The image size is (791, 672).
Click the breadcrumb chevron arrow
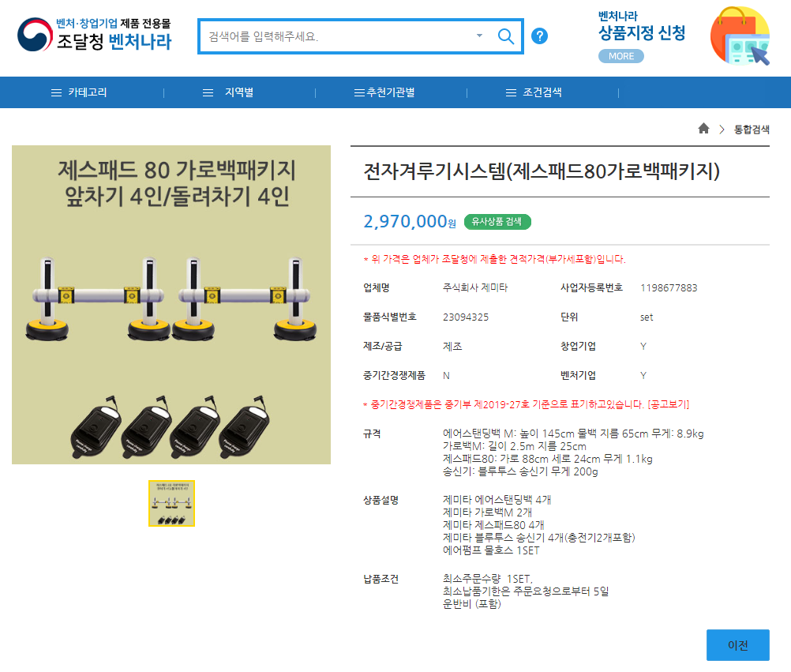pos(722,130)
